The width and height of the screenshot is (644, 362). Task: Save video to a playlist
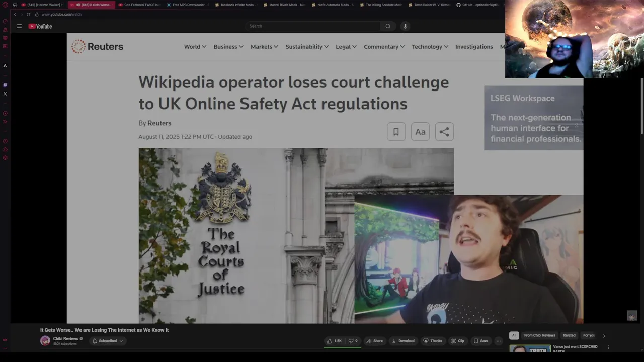[481, 341]
